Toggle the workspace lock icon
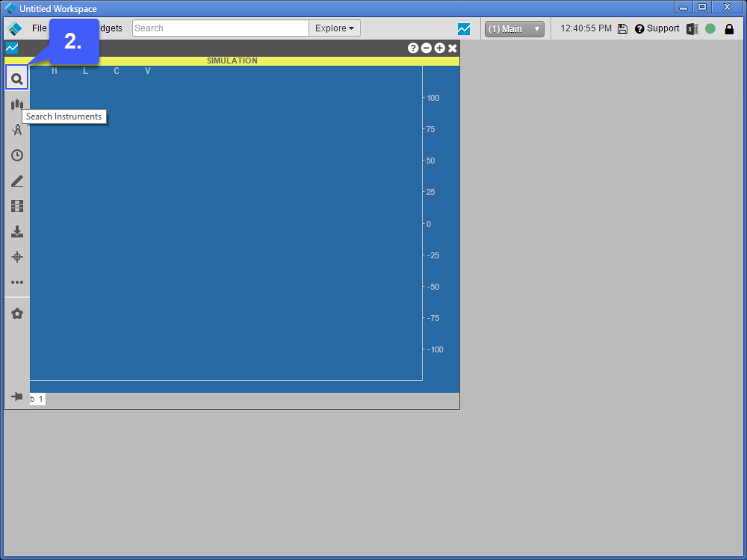The width and height of the screenshot is (747, 560). 729,29
